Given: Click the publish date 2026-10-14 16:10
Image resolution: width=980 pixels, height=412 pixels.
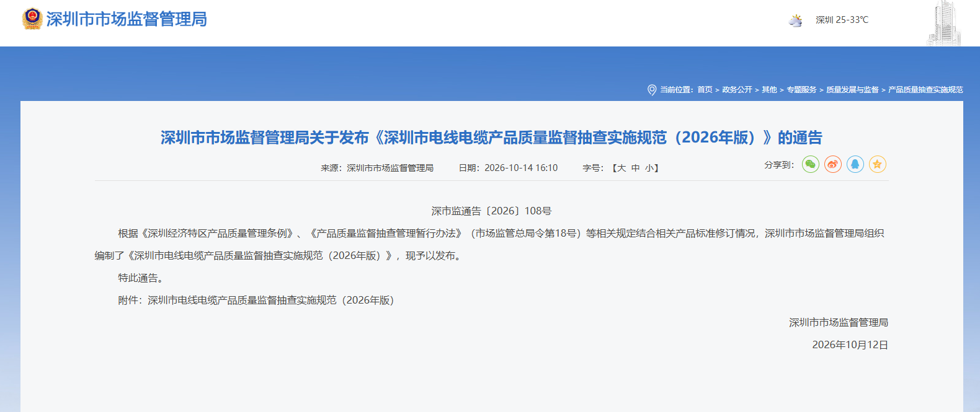Looking at the screenshot, I should [x=521, y=168].
